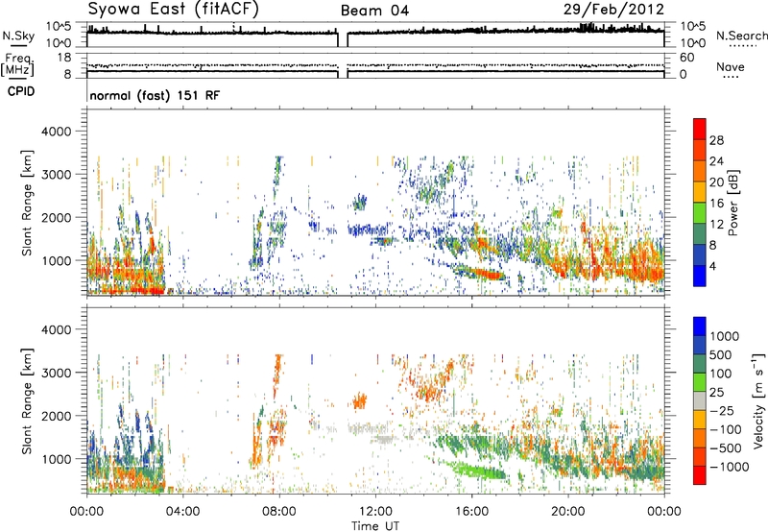The width and height of the screenshot is (768, 532).
Task: Select the "Beam 04" heading
Action: coord(374,11)
